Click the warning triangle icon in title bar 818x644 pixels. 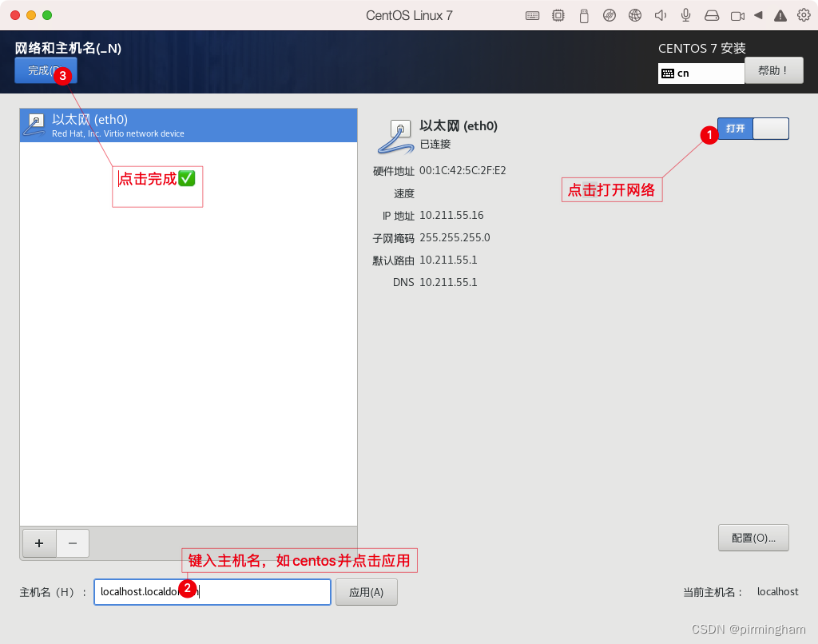point(780,16)
